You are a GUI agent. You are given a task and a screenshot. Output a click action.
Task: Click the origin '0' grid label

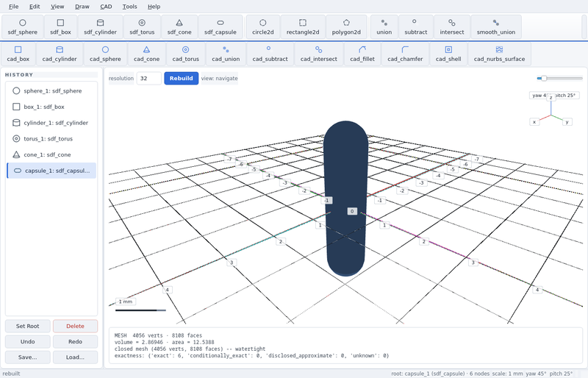click(352, 211)
